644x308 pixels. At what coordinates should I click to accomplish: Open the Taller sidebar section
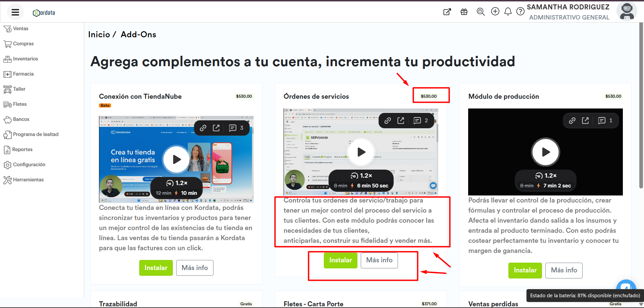coord(14,89)
